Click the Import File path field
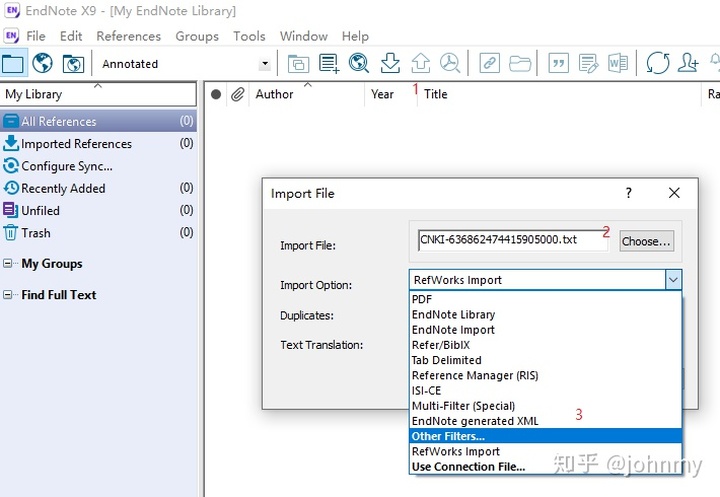720x497 pixels. point(513,240)
